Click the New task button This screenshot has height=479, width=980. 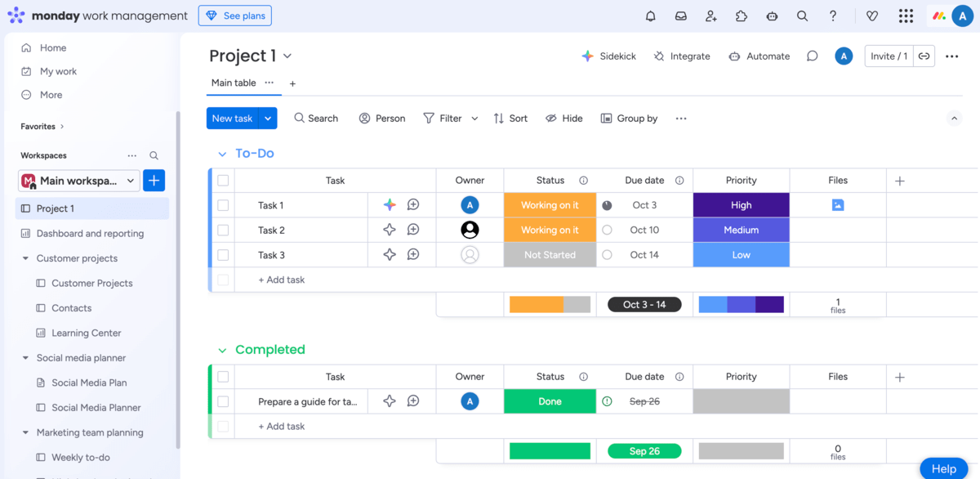coord(233,118)
